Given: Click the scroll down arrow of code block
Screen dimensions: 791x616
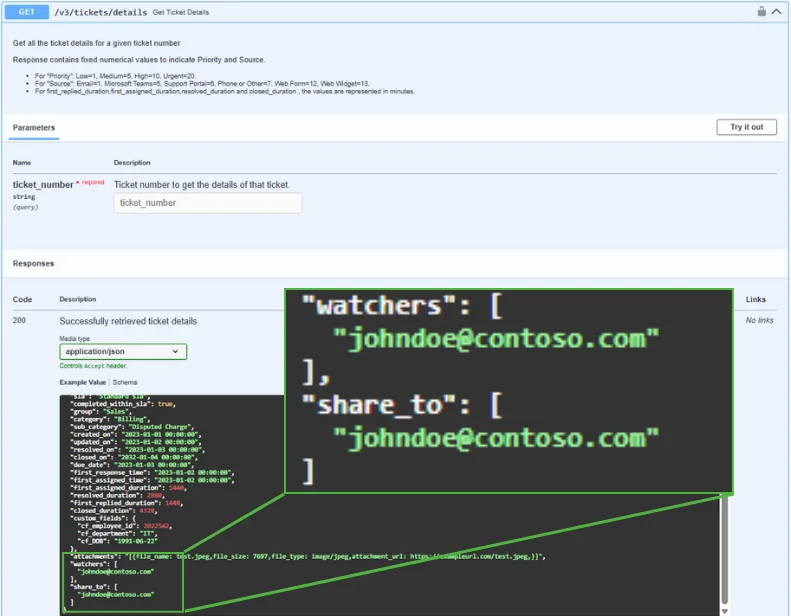Looking at the screenshot, I should [724, 611].
